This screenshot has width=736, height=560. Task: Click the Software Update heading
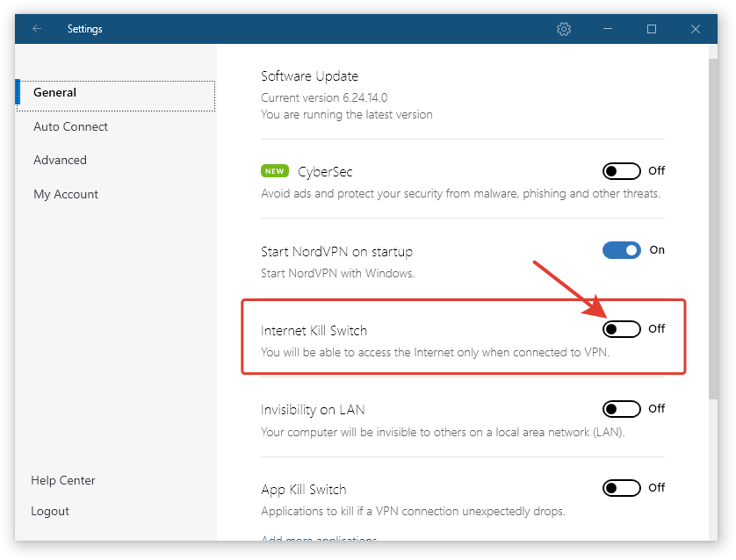pos(309,76)
